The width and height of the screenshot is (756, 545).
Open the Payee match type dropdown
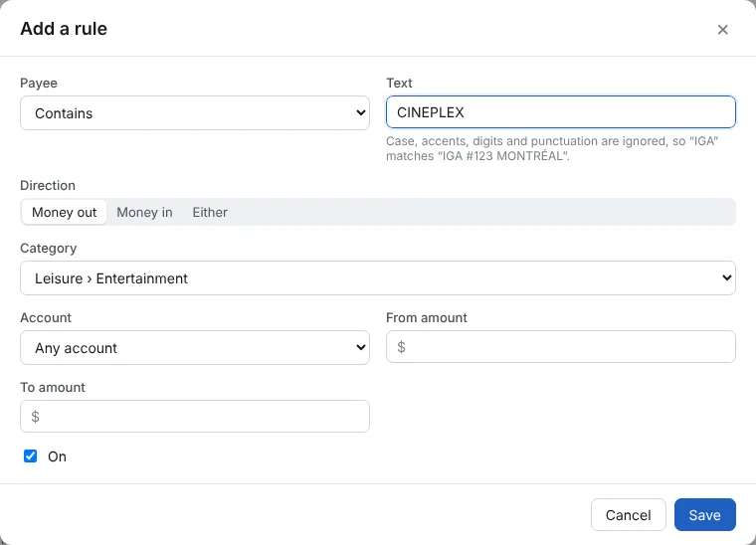195,112
